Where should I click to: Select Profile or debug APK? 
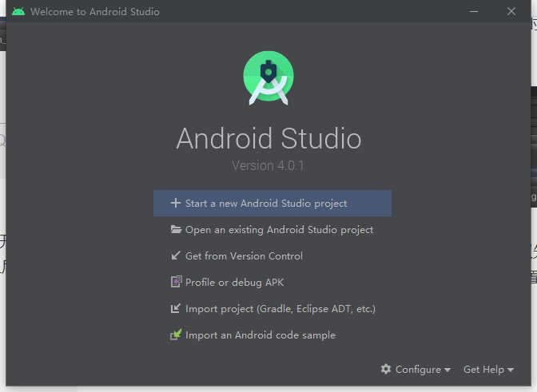[272, 282]
